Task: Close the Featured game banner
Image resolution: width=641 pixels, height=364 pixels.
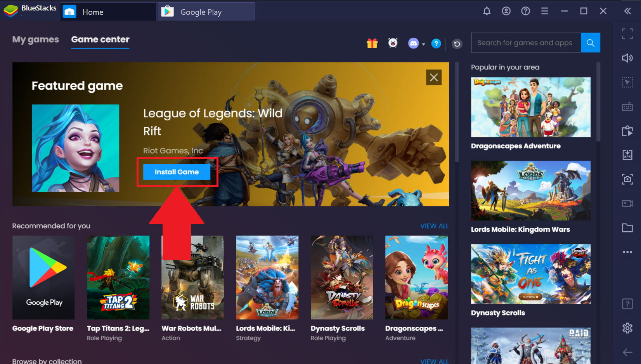Action: [x=434, y=77]
